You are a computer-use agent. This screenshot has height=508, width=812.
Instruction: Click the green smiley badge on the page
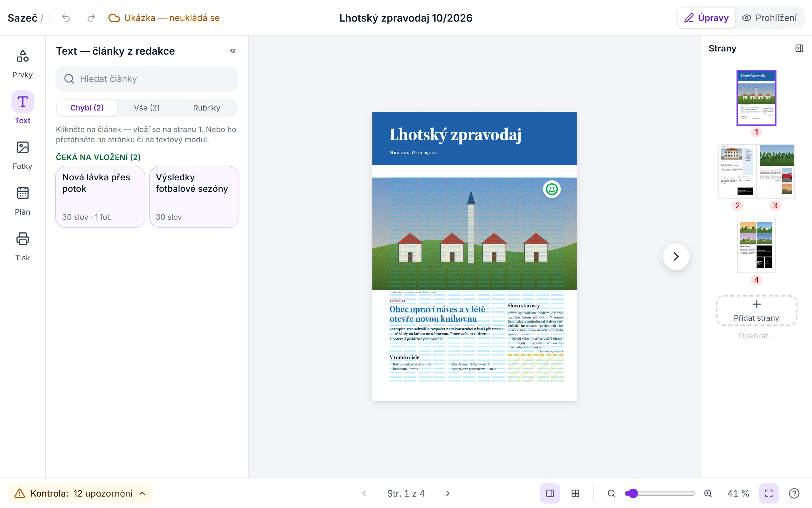click(552, 190)
